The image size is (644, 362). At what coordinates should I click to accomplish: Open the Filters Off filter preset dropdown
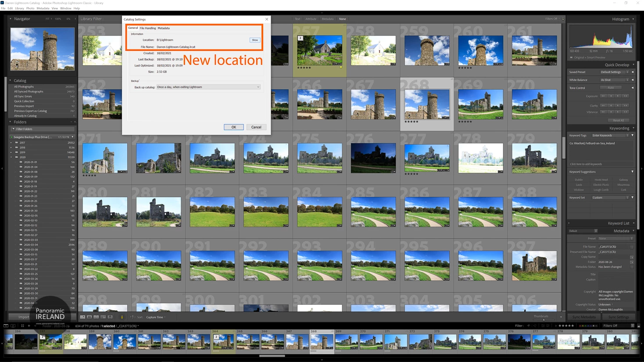click(618, 326)
